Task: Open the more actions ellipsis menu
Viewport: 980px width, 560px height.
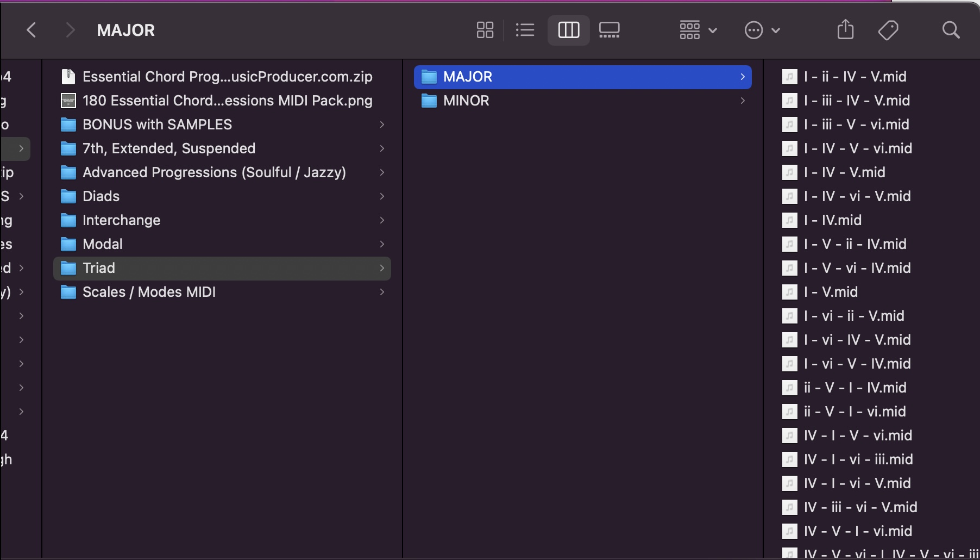Action: pyautogui.click(x=762, y=30)
